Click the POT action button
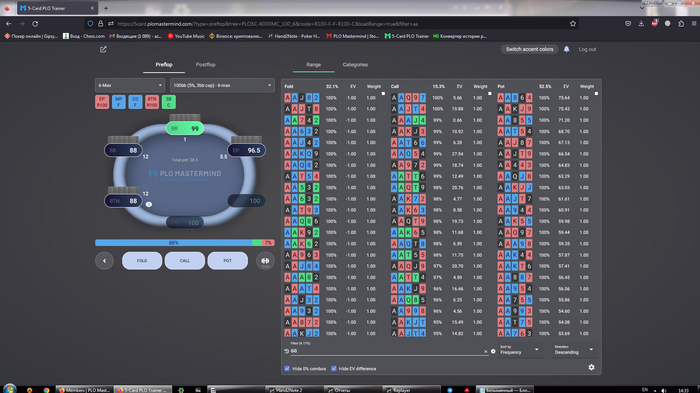 coord(228,261)
